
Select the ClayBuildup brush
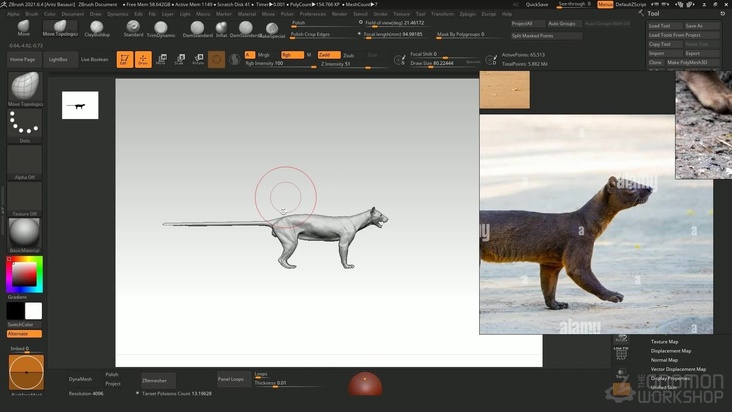point(97,27)
